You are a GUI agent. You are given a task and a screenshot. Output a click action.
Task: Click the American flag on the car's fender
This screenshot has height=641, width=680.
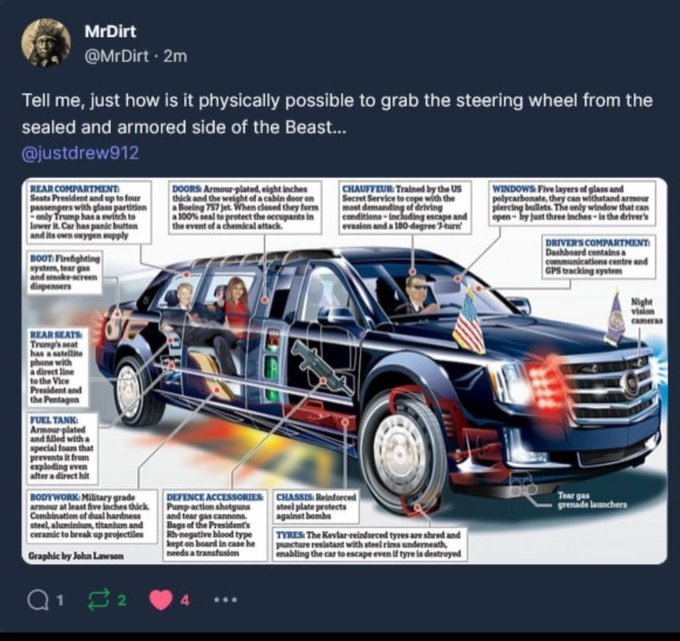tap(469, 321)
